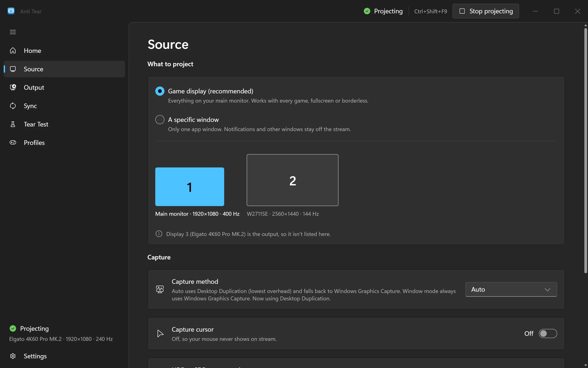The height and width of the screenshot is (368, 588).
Task: Go to the Output page
Action: [64, 87]
